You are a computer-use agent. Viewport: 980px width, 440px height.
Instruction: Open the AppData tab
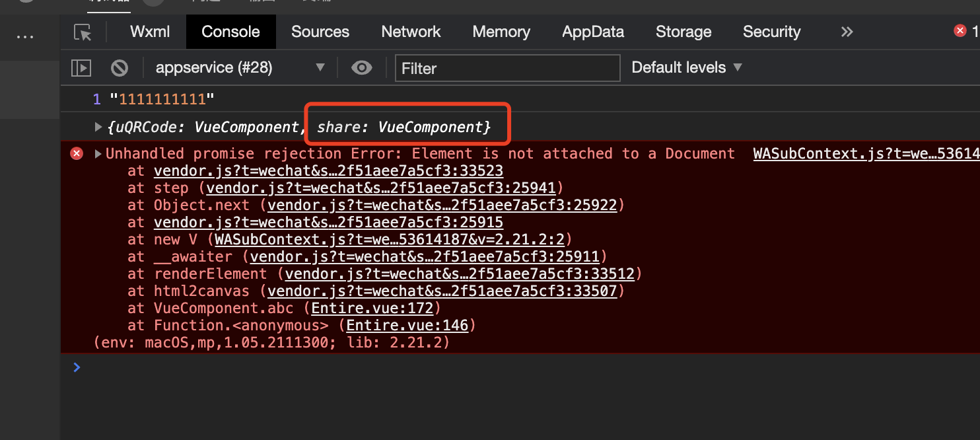(x=593, y=32)
